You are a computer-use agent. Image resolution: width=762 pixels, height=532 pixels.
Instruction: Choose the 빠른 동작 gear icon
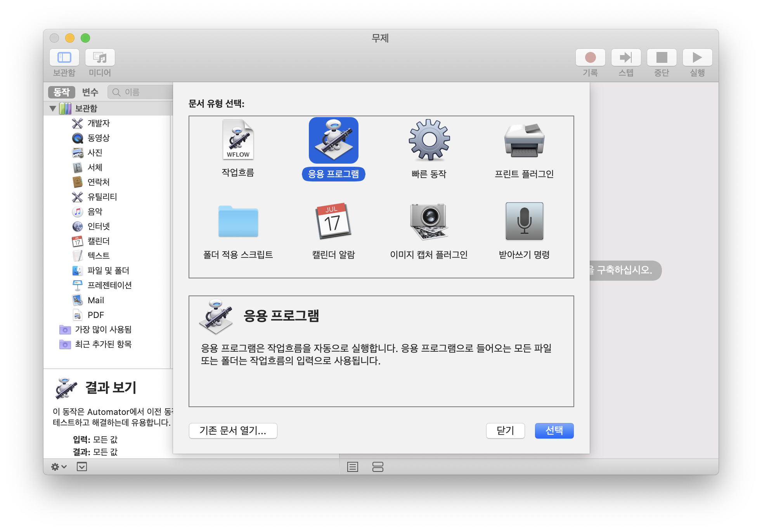(429, 140)
